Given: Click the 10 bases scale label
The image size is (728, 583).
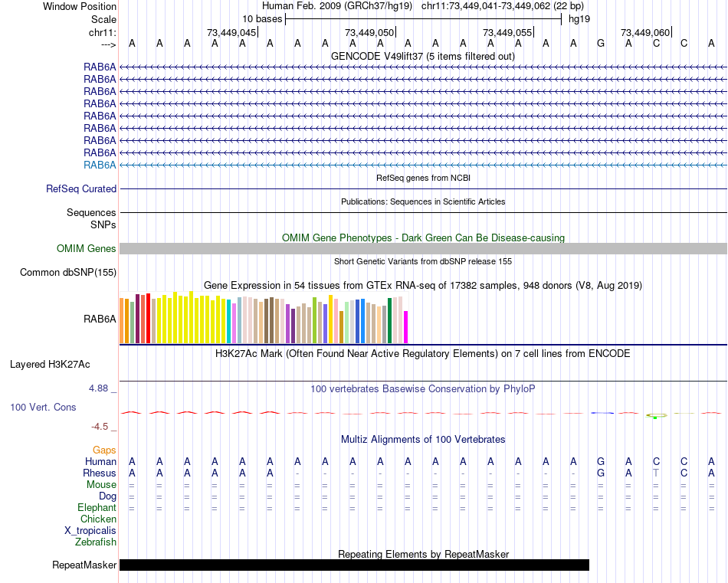Looking at the screenshot, I should [x=262, y=19].
